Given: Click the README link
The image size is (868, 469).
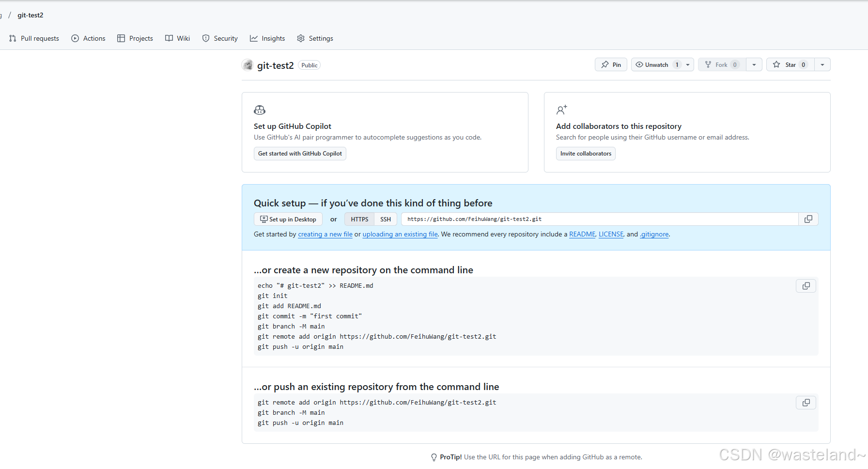Looking at the screenshot, I should 582,234.
